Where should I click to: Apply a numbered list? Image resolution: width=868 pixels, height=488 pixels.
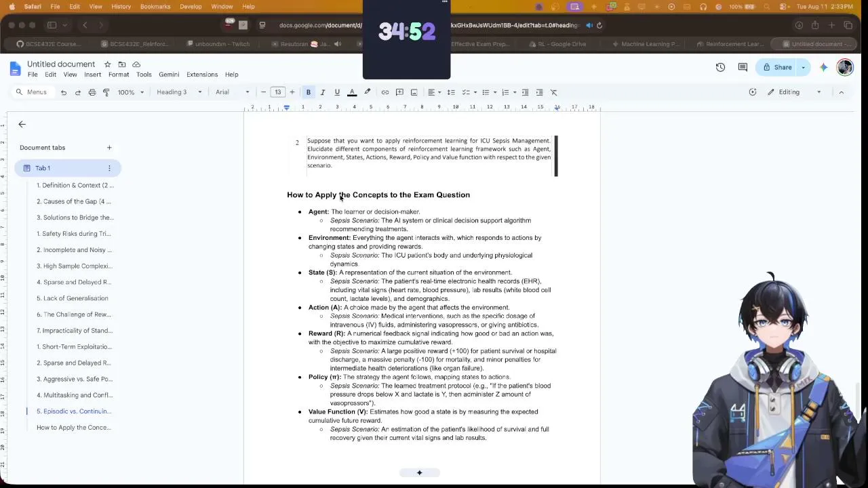tap(505, 92)
